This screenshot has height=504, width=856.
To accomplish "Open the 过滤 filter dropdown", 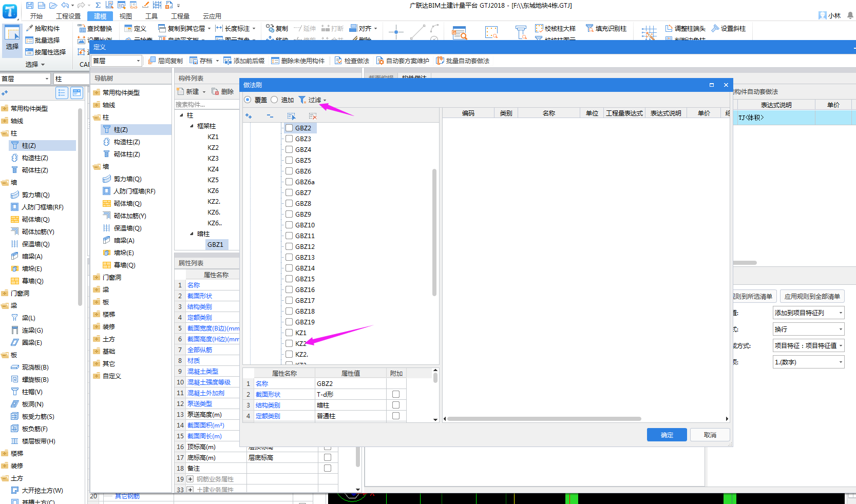I will (313, 100).
